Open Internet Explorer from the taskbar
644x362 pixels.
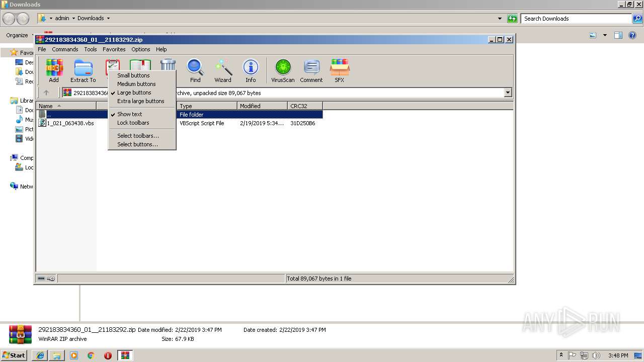pyautogui.click(x=40, y=355)
